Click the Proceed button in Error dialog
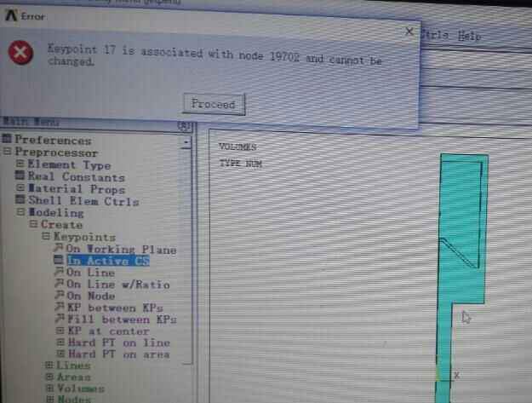Image resolution: width=532 pixels, height=403 pixels. tap(214, 104)
